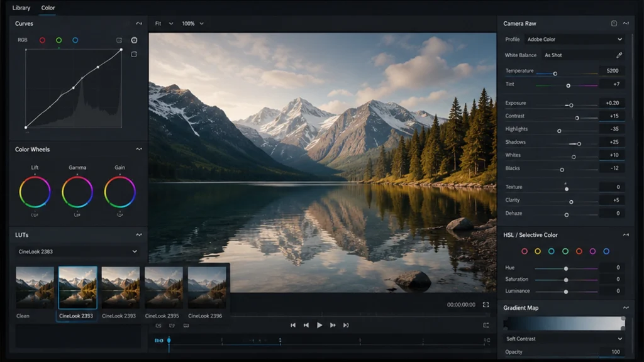Select the red channel circle in Curves
The width and height of the screenshot is (644, 362).
[42, 40]
